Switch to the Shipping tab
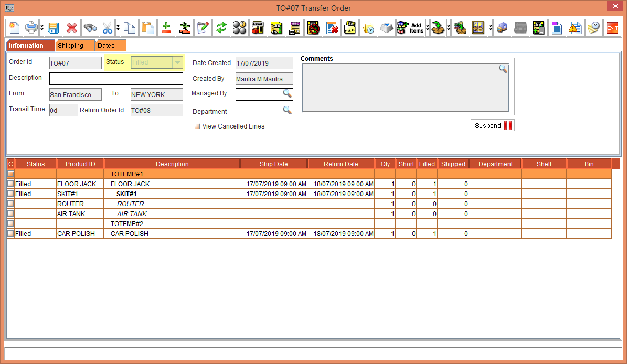 tap(75, 46)
